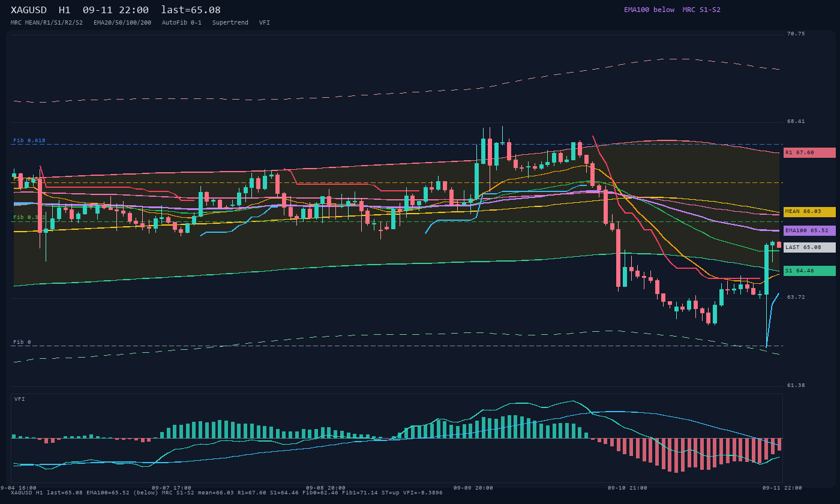The width and height of the screenshot is (840, 504).
Task: Click the 70.75 price axis label
Action: [796, 34]
